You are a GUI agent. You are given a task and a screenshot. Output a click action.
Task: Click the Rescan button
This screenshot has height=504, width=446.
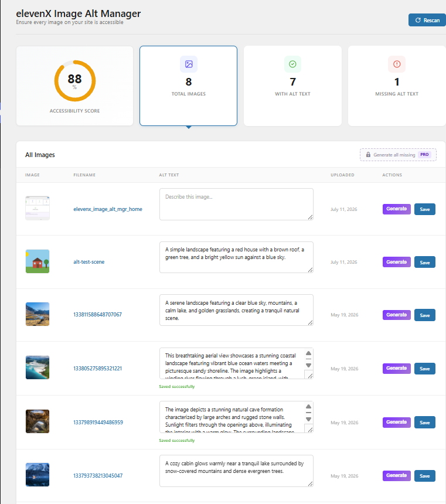[427, 21]
